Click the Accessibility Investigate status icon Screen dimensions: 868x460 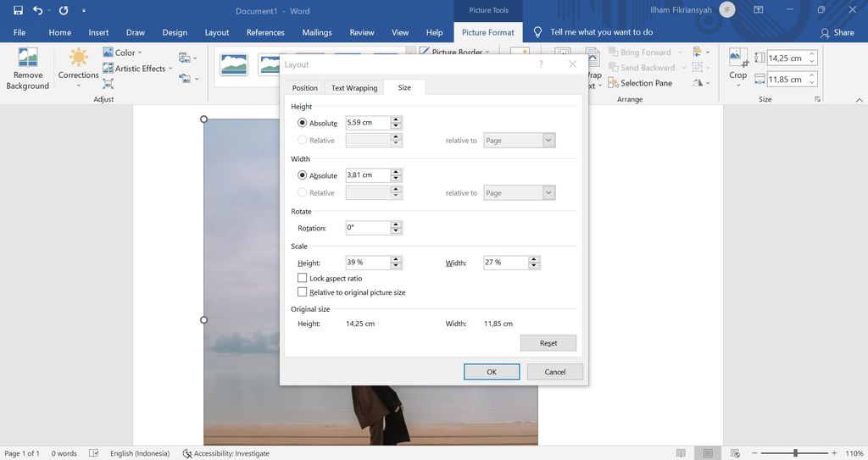click(x=187, y=453)
